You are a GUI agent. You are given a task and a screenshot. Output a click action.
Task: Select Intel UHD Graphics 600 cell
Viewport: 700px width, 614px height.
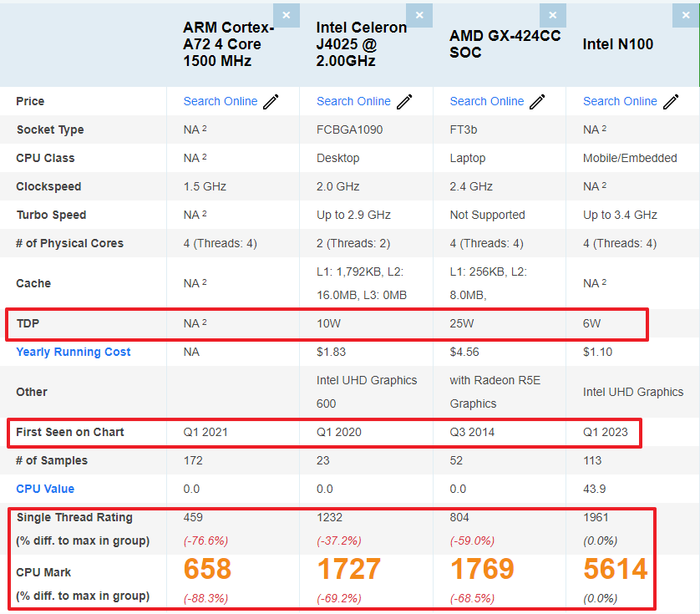(x=367, y=392)
